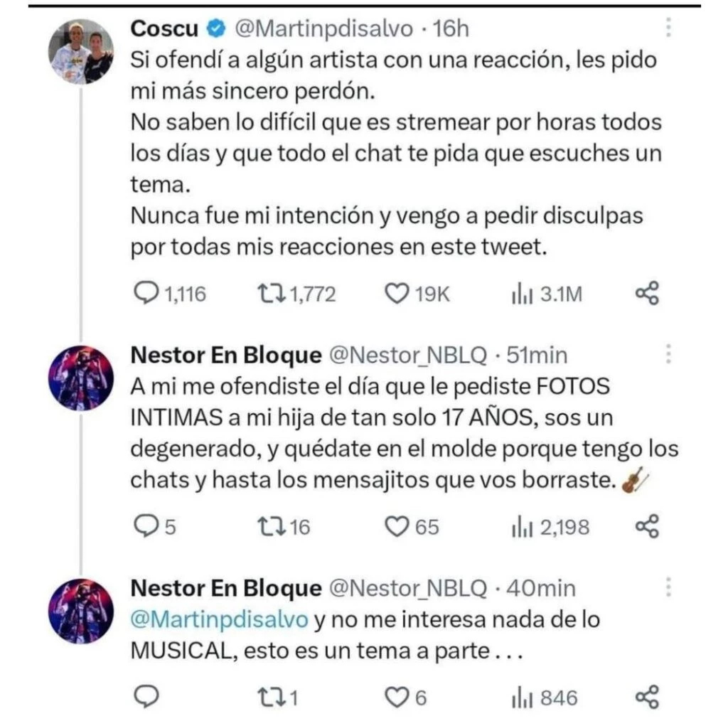728x726 pixels.
Task: Like Nestor's tweet with 65 likes
Action: (x=396, y=526)
